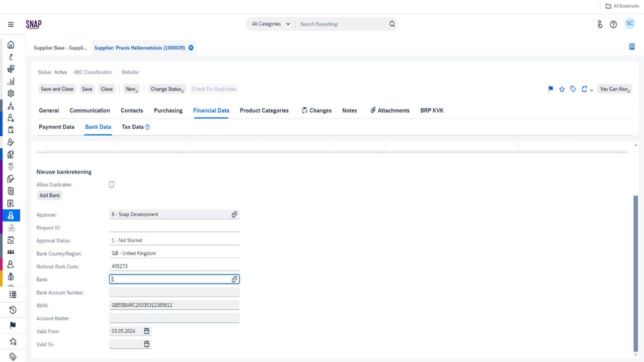Switch to the Purchasing tab
This screenshot has width=644, height=362.
pos(168,111)
